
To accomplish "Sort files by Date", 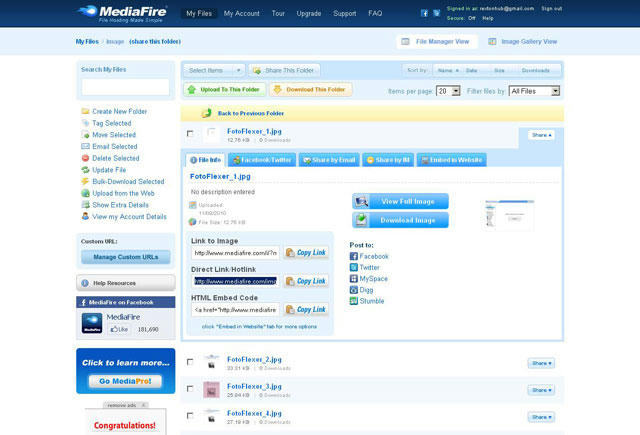I will [x=471, y=71].
